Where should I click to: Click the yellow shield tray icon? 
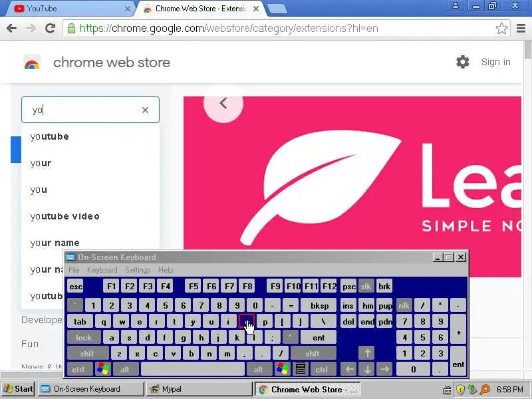coord(460,390)
